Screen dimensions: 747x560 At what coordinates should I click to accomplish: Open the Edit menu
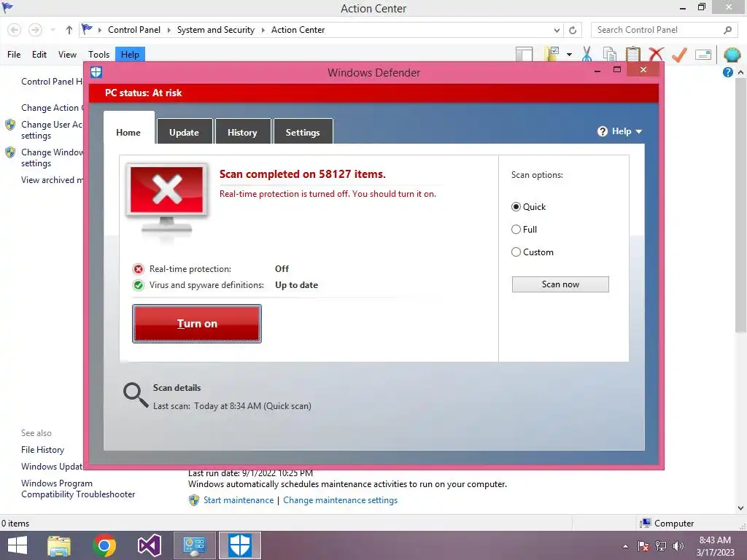(x=39, y=55)
